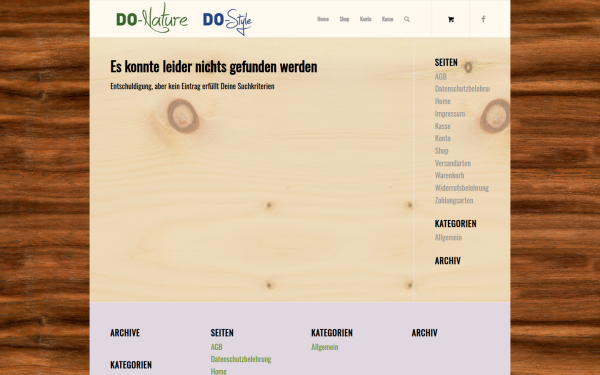Viewport: 600px width, 375px height.
Task: Click the DO-Nature logo
Action: click(x=152, y=18)
